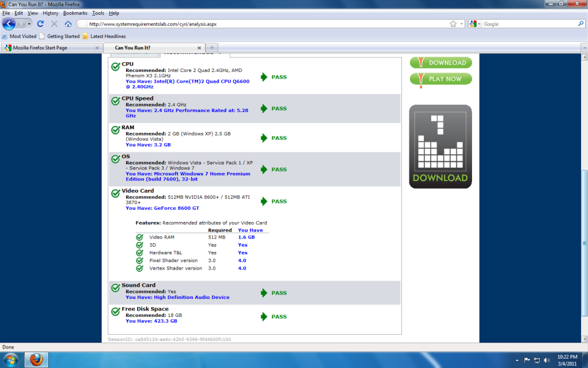Click the Firefox taskbar icon
This screenshot has width=588, height=368.
(x=36, y=360)
